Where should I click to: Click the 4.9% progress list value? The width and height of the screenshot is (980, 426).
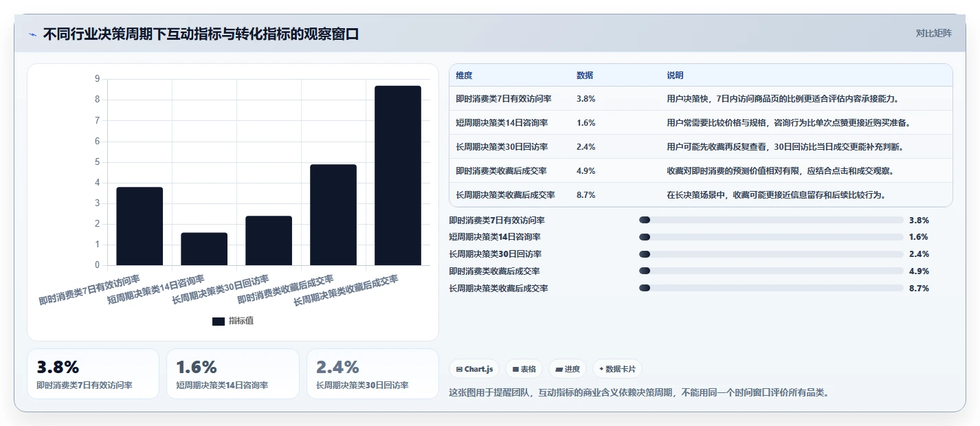tap(919, 271)
